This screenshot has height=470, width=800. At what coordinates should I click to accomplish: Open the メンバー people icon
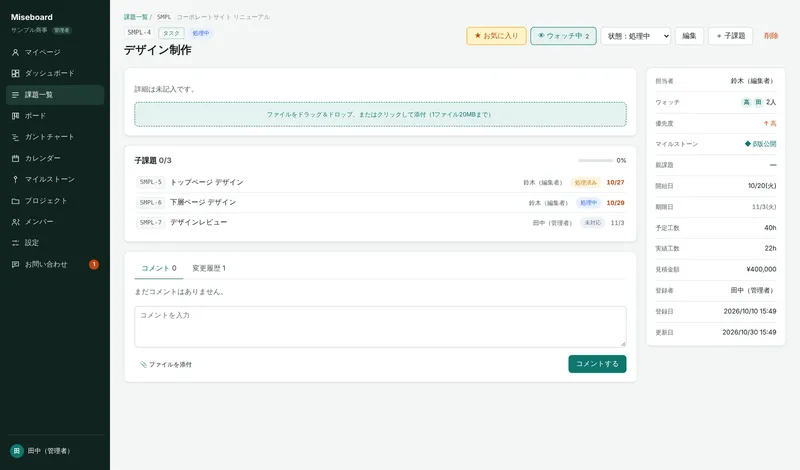tap(15, 222)
